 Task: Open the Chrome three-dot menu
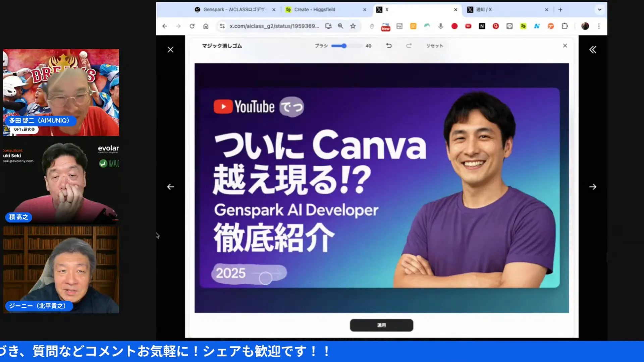coord(599,26)
